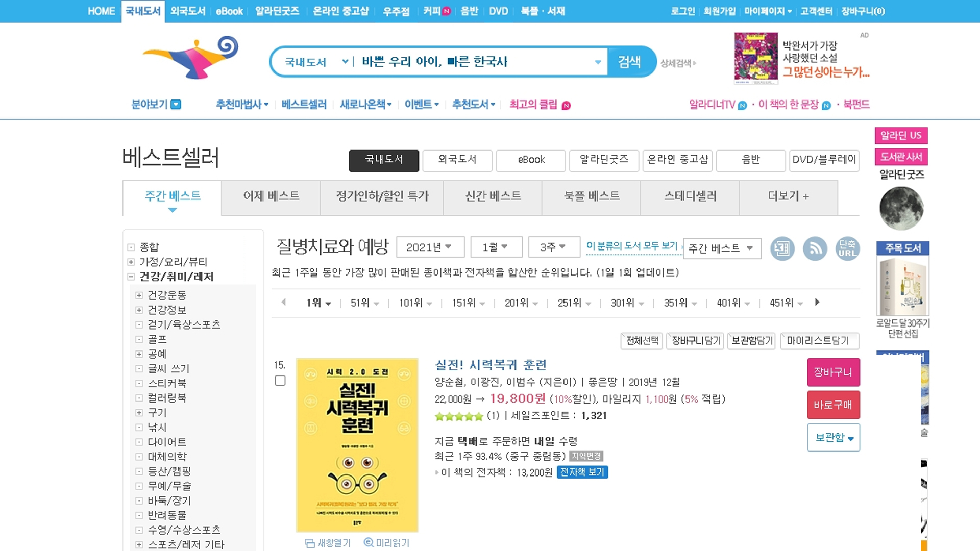
Task: Switch to the 어제 베스트 tab
Action: click(271, 196)
